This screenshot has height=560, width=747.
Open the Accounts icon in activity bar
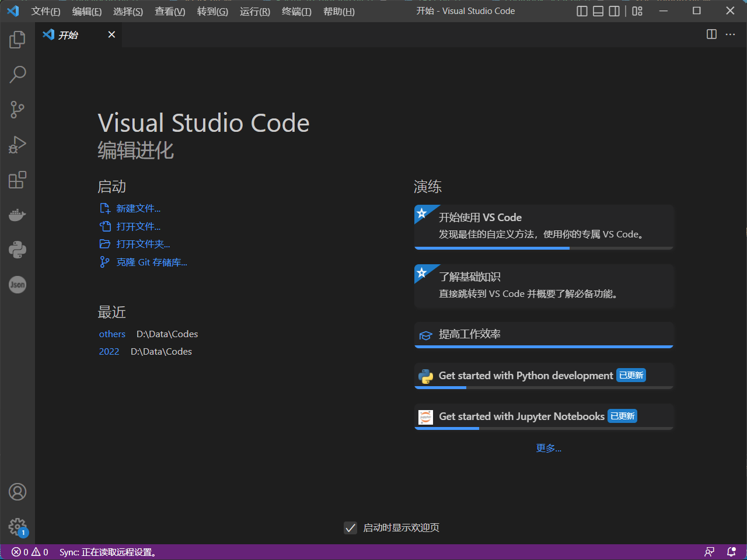[18, 492]
